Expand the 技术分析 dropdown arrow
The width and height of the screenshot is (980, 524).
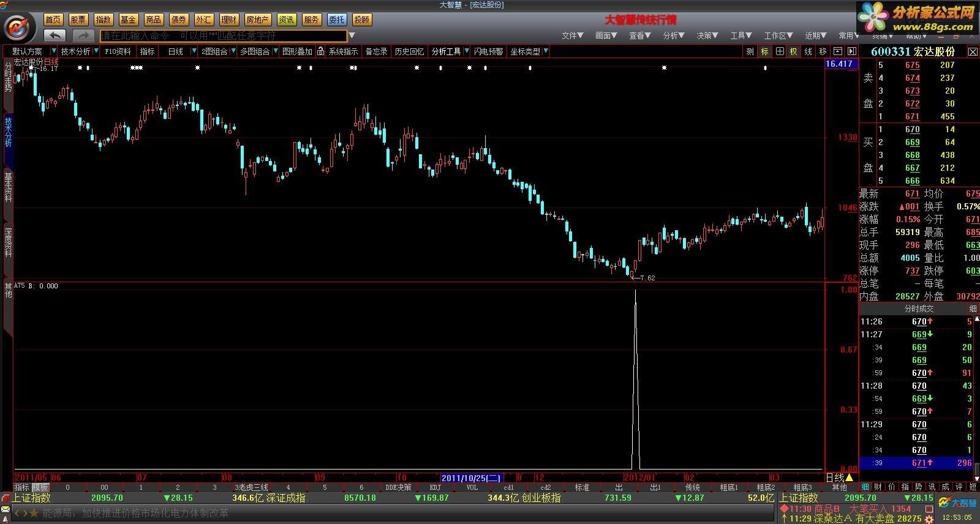tap(95, 51)
